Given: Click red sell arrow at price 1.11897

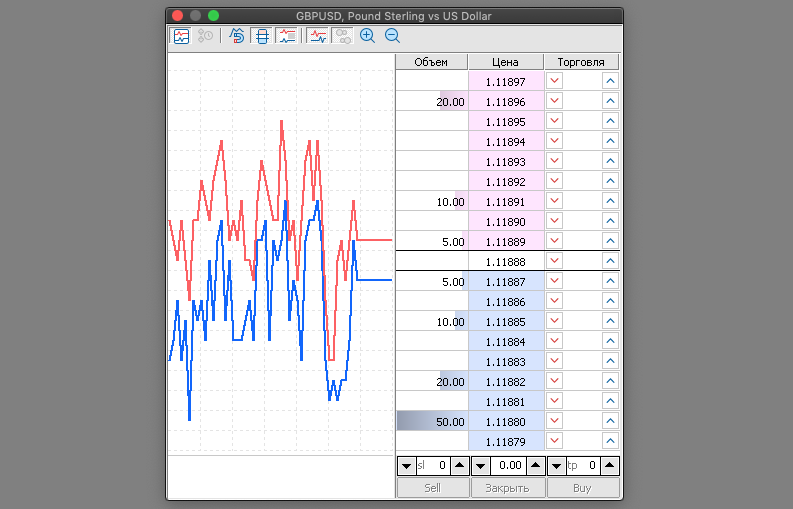Looking at the screenshot, I should [x=554, y=81].
